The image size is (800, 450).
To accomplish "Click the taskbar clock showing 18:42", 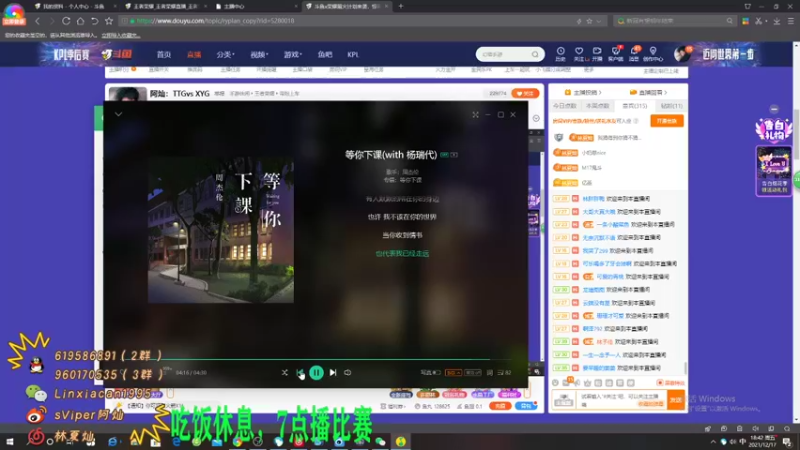I will point(763,441).
